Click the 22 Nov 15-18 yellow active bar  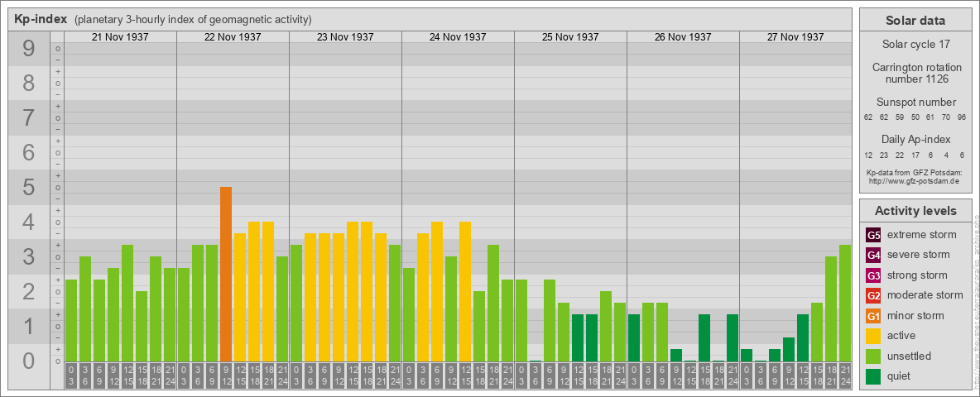click(254, 291)
